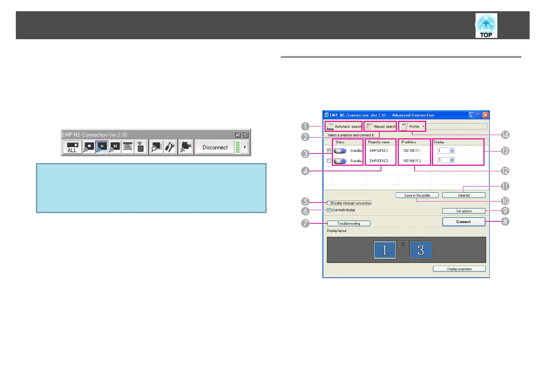Viewport: 555px width, 392px height.
Task: Click projector icon for EMP02FAC2 row
Action: 340,161
